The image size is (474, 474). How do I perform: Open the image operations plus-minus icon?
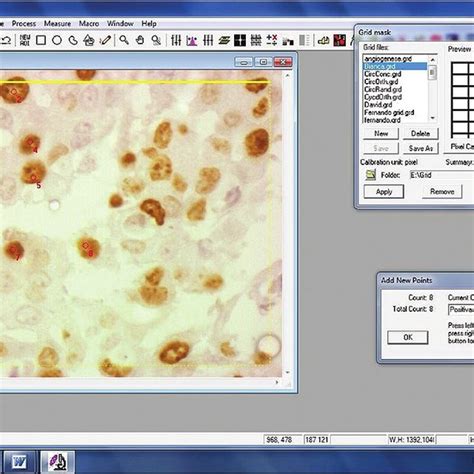click(x=272, y=40)
